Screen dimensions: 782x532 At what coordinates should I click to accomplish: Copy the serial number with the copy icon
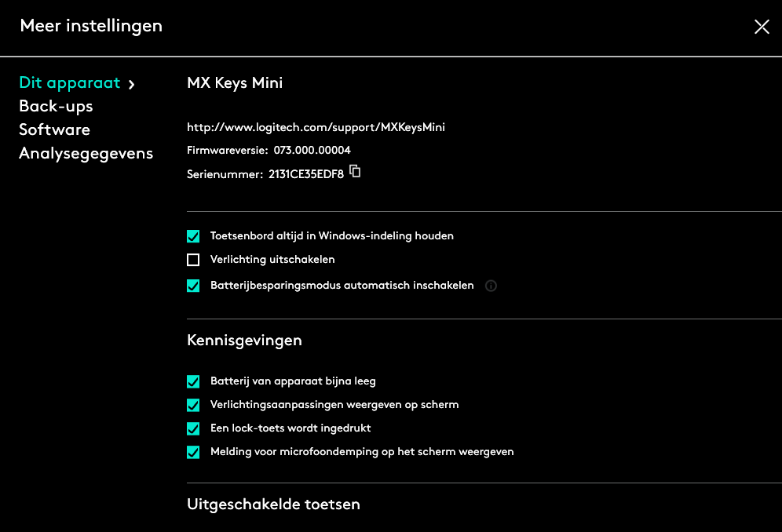pos(355,171)
